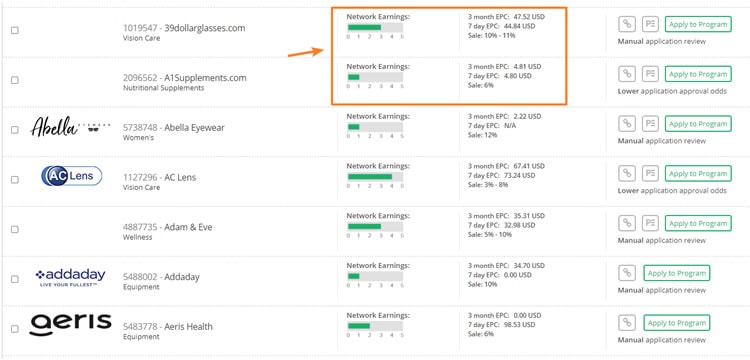This screenshot has height=360, width=750.
Task: Click Apply to Program for Aeris Health
Action: tap(676, 323)
